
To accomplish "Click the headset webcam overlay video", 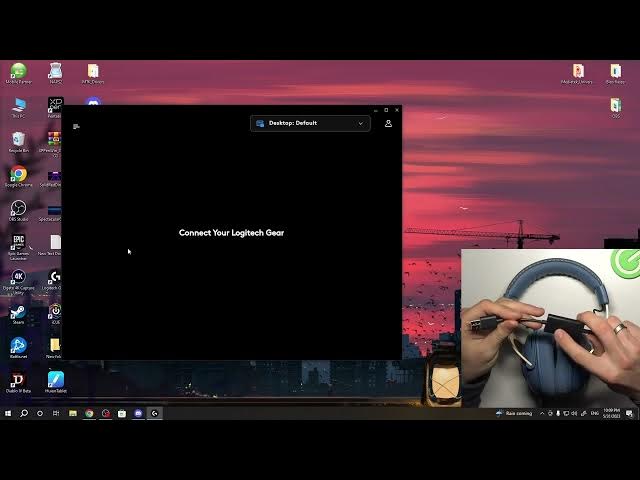I will point(550,328).
